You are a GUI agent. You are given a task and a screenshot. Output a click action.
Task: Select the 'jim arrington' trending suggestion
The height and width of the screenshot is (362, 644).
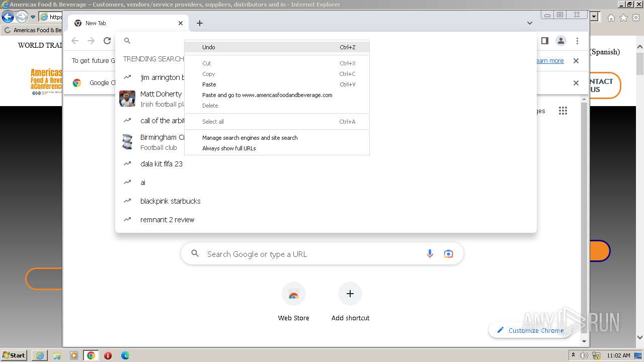pos(151,77)
